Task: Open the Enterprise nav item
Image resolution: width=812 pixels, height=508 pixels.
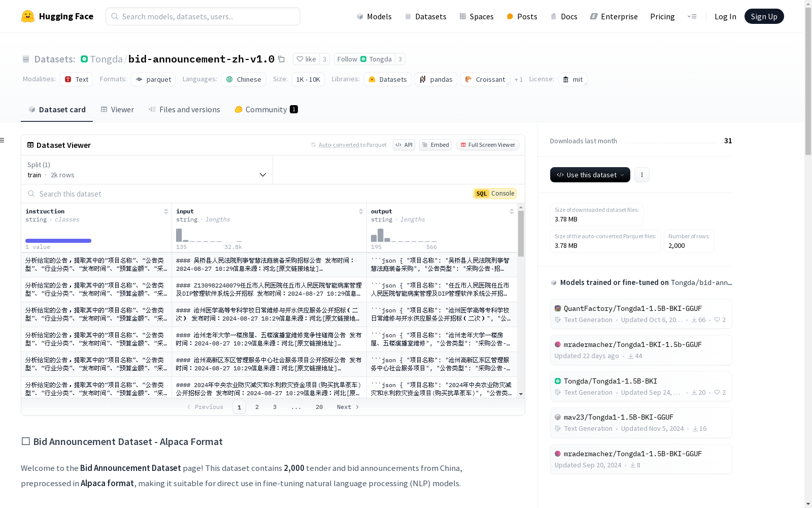Action: coord(614,16)
